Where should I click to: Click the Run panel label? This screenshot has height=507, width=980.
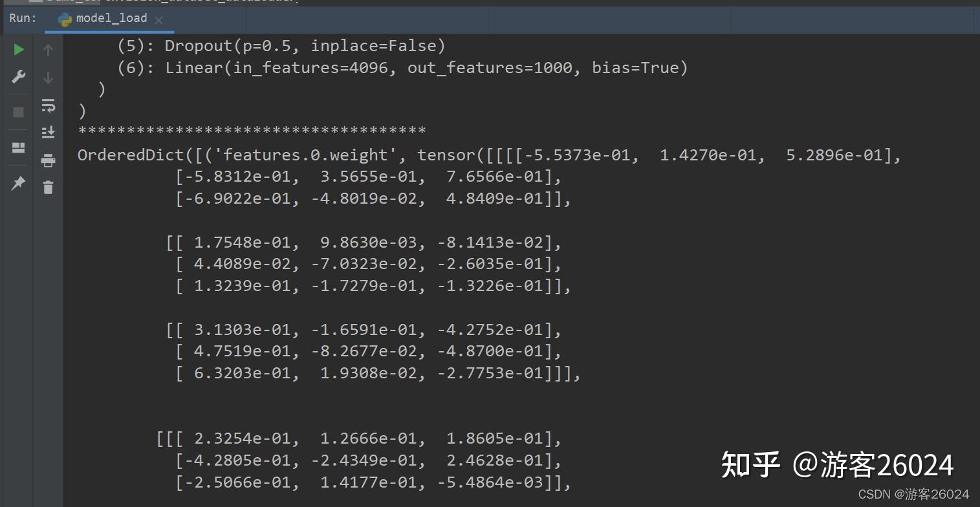(23, 17)
